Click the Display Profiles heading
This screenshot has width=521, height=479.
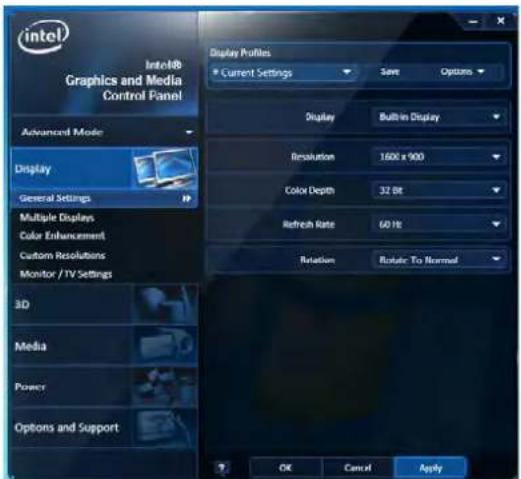240,53
